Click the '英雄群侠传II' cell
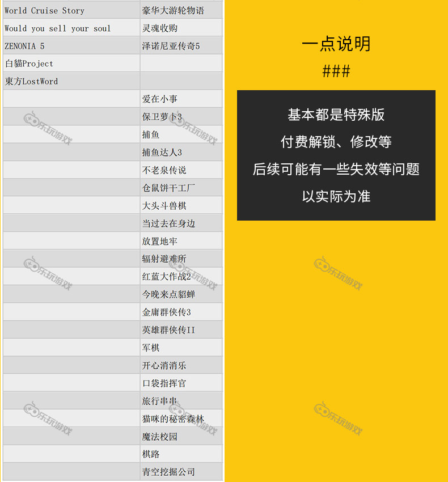The image size is (448, 482). point(181,330)
